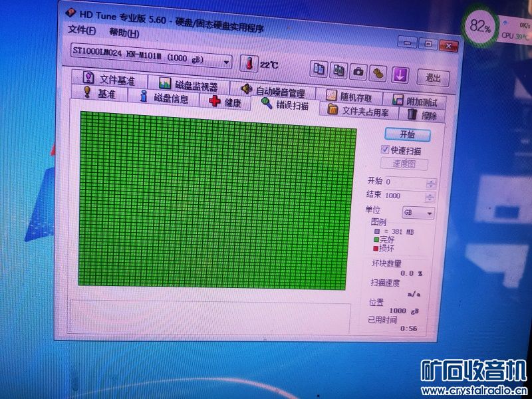The height and width of the screenshot is (399, 532).
Task: Click the camera save screenshot icon
Action: coord(358,72)
